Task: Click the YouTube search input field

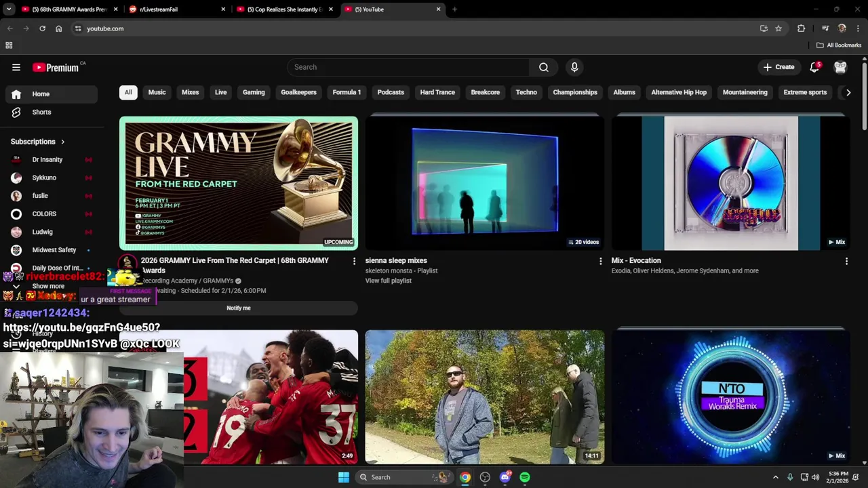Action: click(409, 67)
